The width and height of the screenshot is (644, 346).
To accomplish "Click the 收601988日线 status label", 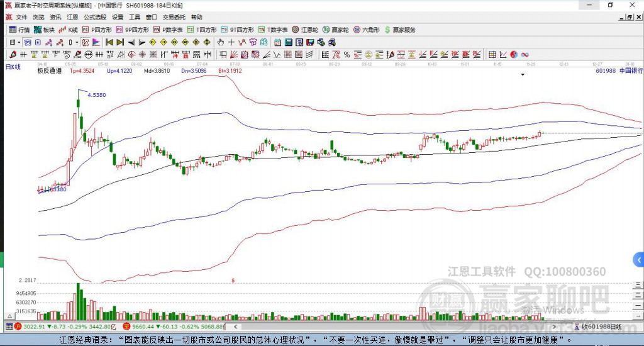I will click(598, 326).
